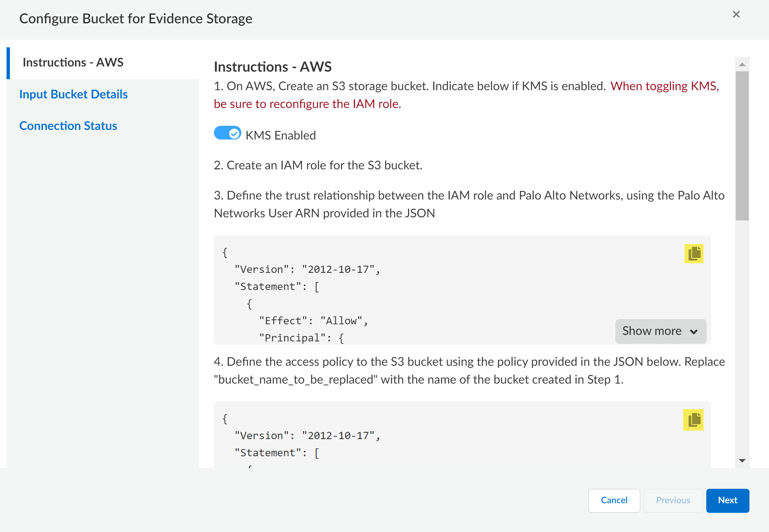Click the scrollbar up arrow
Image resolution: width=769 pixels, height=532 pixels.
point(742,65)
